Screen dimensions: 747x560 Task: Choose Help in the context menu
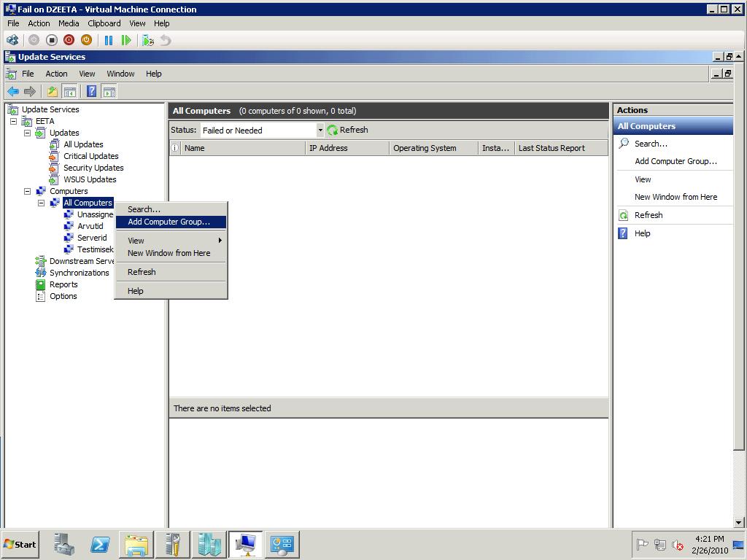point(171,291)
